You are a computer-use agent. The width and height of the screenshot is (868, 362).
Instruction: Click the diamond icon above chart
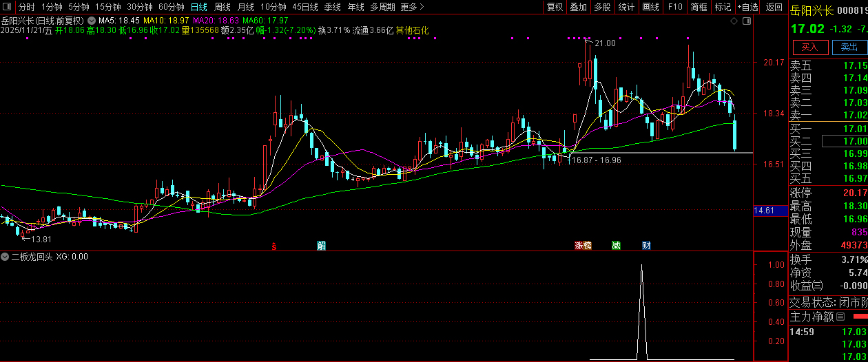click(x=735, y=21)
